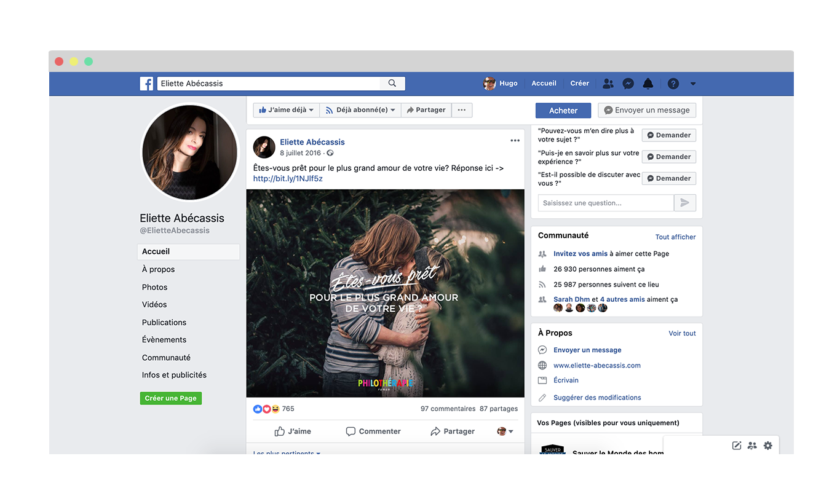The height and width of the screenshot is (504, 840).
Task: Click Envoyer un message button at top
Action: click(x=647, y=110)
